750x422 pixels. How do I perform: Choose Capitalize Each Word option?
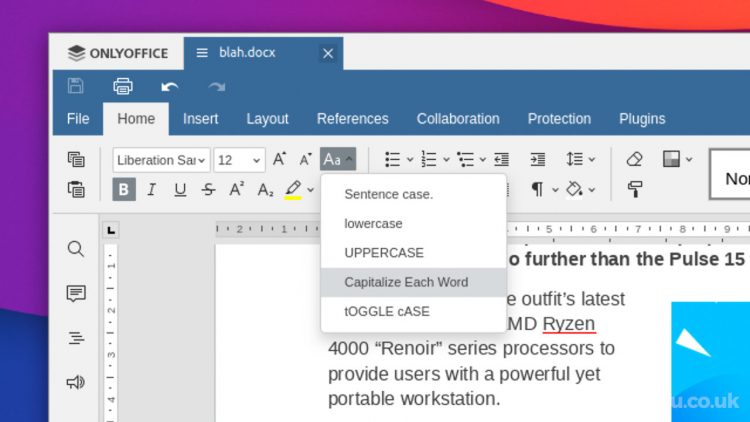coord(414,282)
